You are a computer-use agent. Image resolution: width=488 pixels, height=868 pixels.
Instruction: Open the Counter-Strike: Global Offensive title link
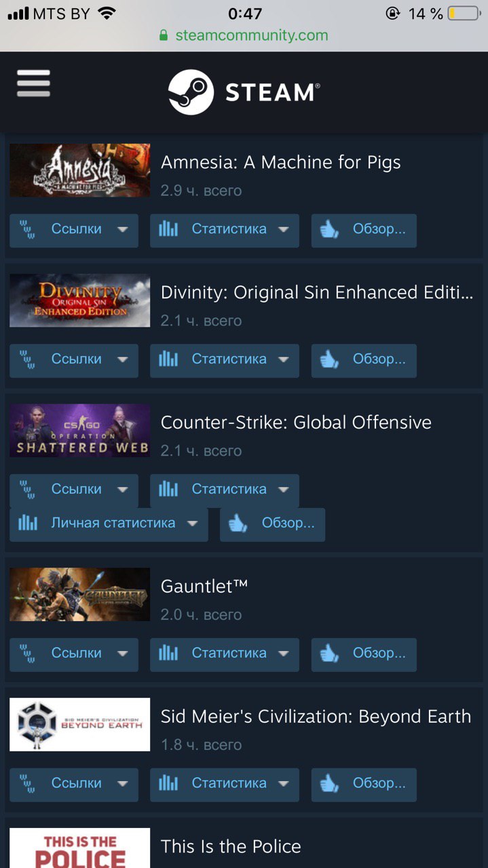click(x=296, y=422)
